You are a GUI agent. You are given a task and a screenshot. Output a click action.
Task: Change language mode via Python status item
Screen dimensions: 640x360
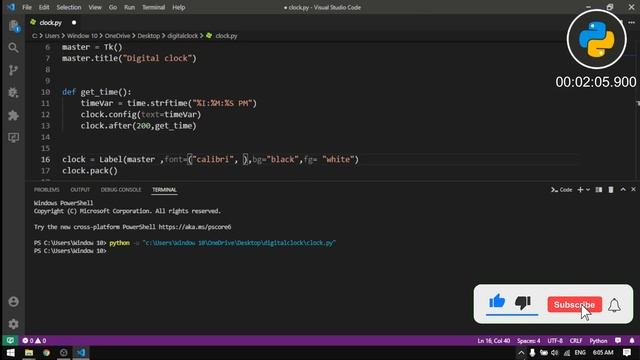[x=598, y=341]
